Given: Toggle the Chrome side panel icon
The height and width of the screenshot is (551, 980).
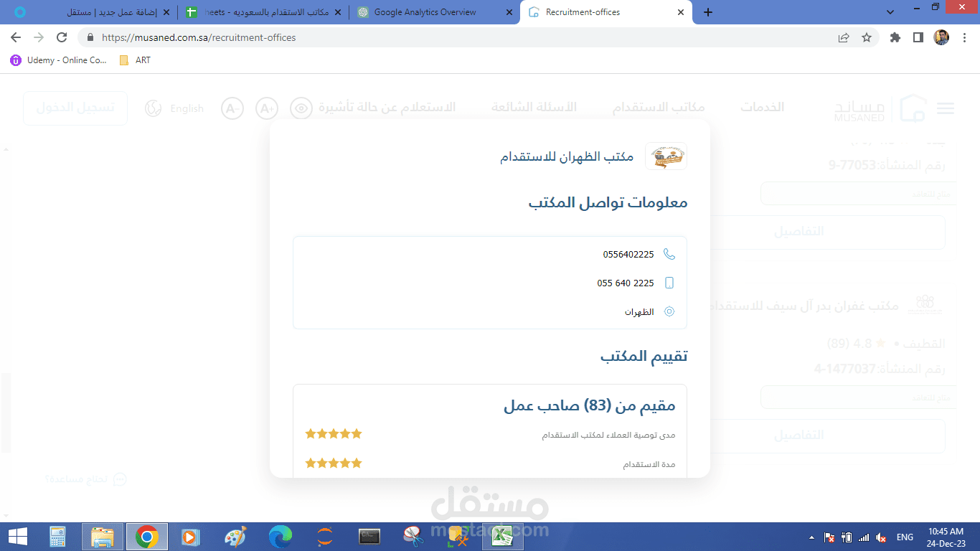Looking at the screenshot, I should coord(918,37).
